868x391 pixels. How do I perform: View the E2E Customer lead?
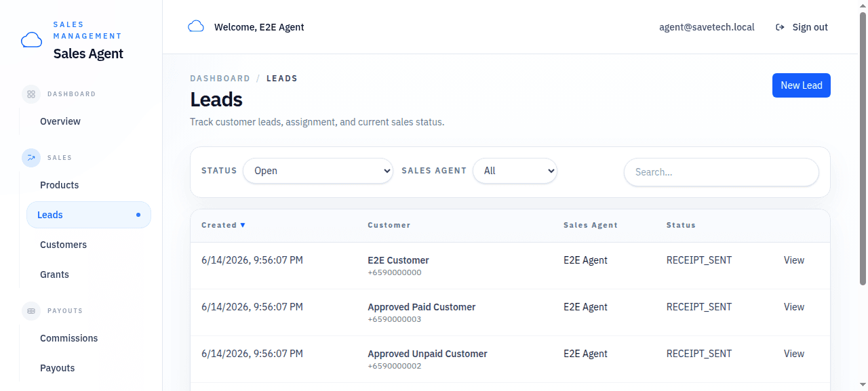794,260
